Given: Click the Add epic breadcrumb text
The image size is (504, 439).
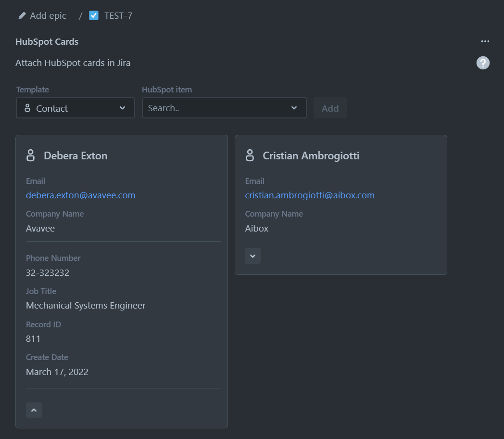Looking at the screenshot, I should 48,16.
